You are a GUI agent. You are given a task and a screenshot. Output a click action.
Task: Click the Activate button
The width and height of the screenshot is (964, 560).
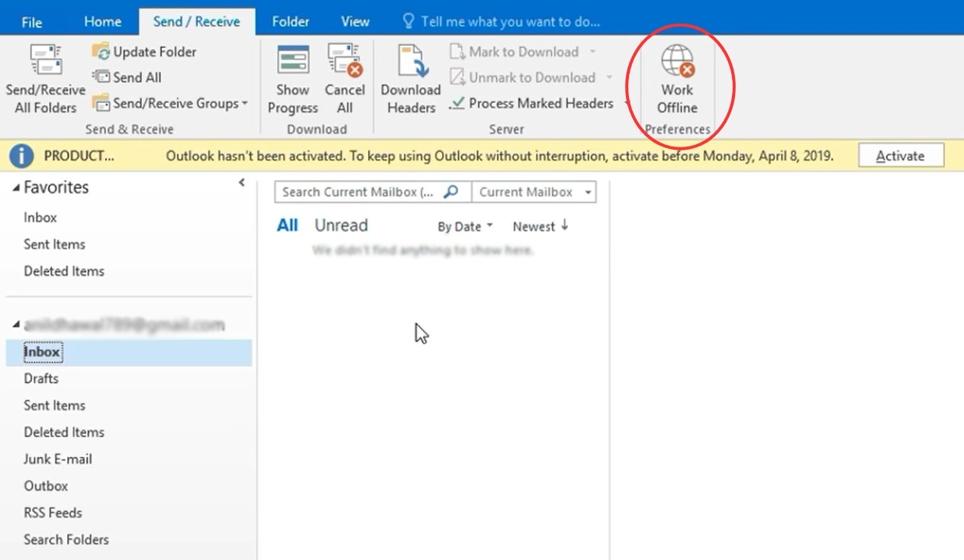[x=901, y=156]
